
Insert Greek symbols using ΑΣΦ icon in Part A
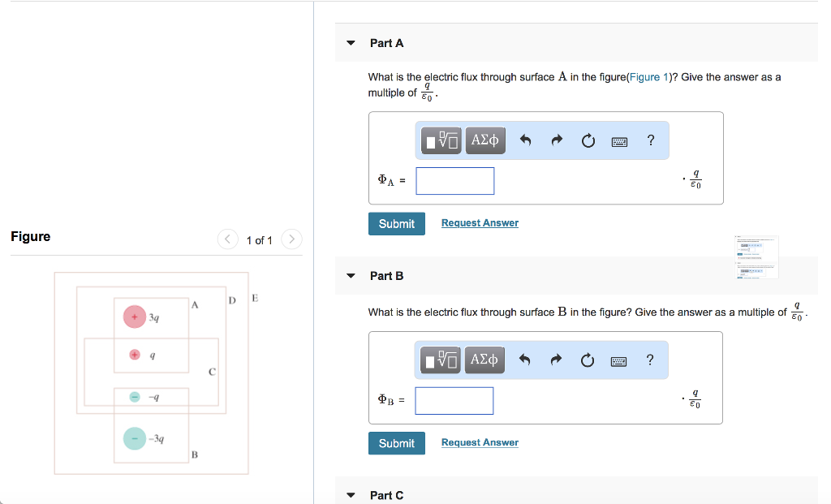(484, 140)
